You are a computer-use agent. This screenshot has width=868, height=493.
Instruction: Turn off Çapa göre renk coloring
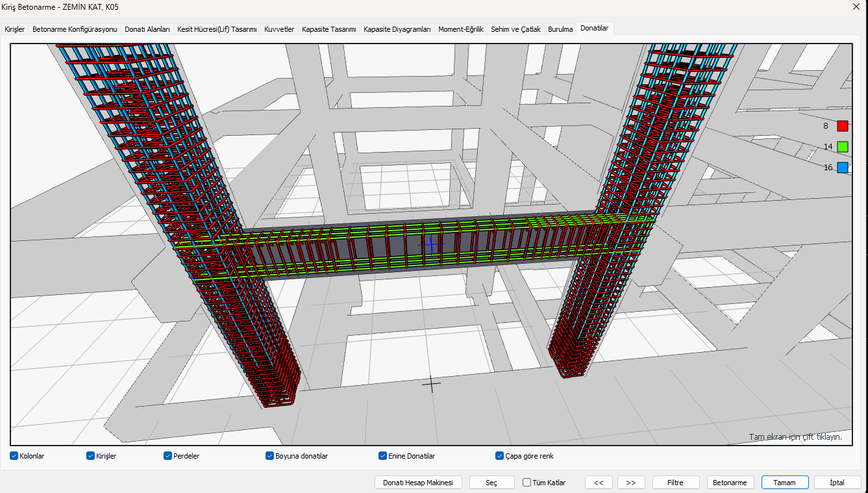coord(499,456)
